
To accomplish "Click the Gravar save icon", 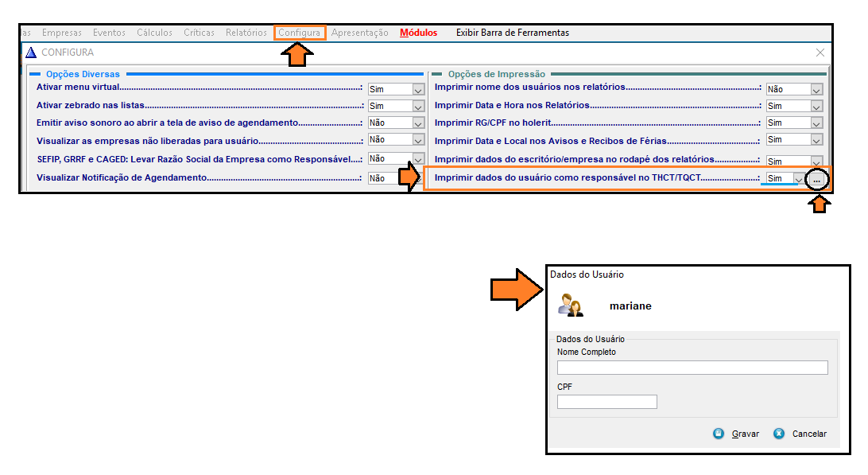I will click(x=718, y=434).
